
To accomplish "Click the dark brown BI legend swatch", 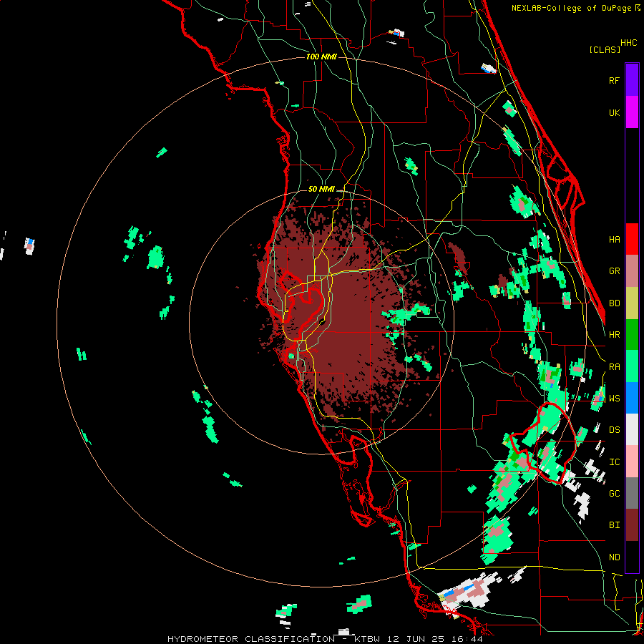I will pyautogui.click(x=632, y=525).
